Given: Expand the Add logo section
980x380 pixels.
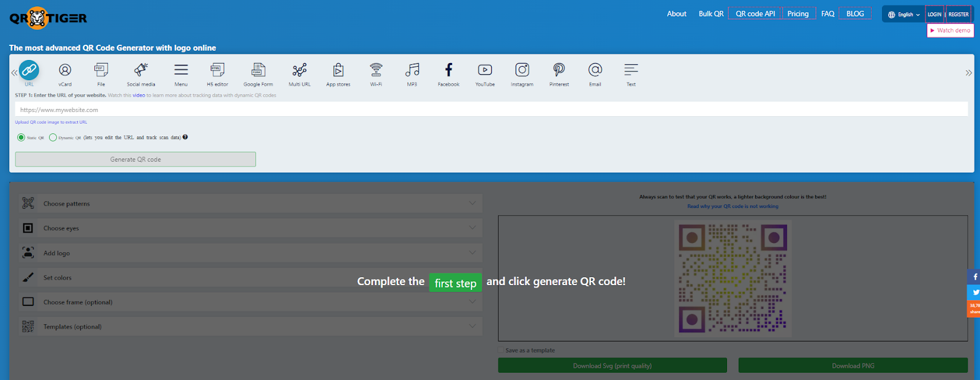Looking at the screenshot, I should (250, 253).
